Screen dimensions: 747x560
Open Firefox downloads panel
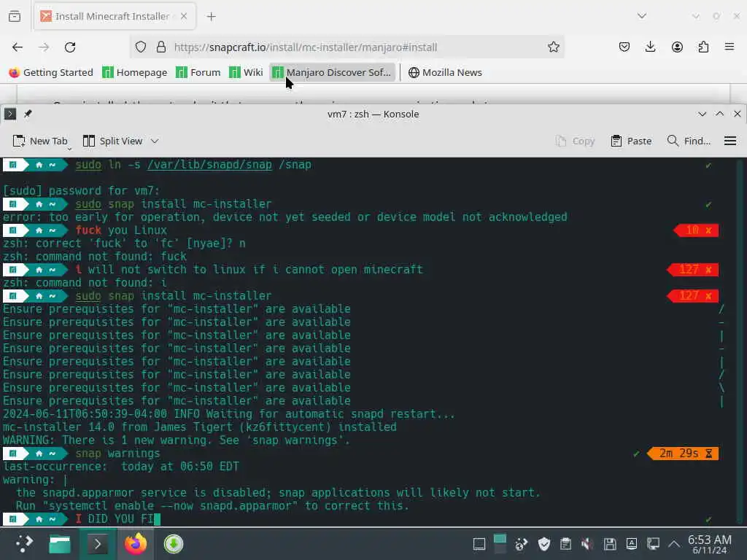(650, 47)
